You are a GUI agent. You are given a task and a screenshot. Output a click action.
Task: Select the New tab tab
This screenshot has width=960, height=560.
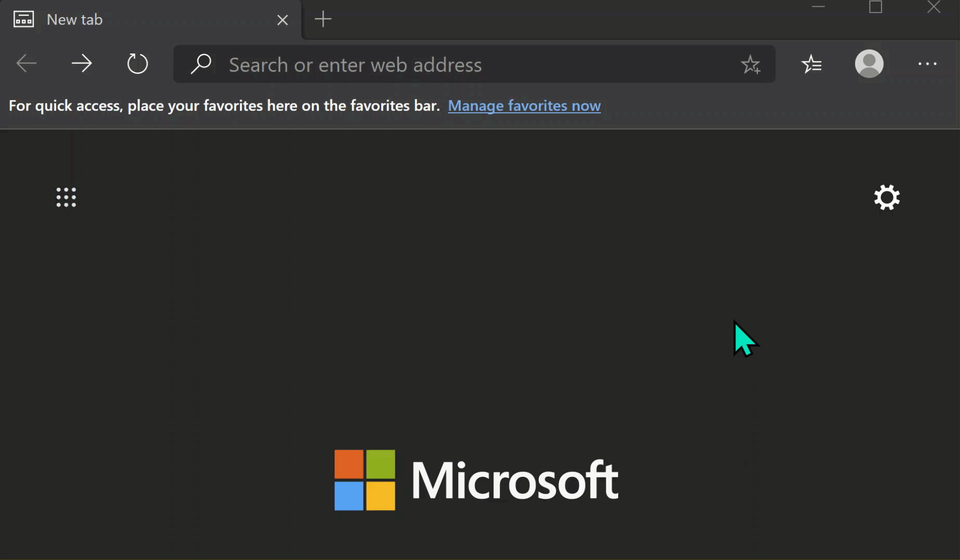tap(151, 20)
